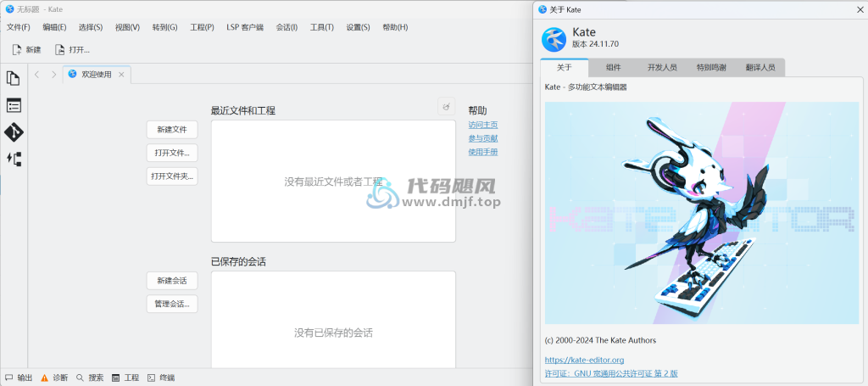Select the 欢迎使用 tab

pyautogui.click(x=97, y=74)
